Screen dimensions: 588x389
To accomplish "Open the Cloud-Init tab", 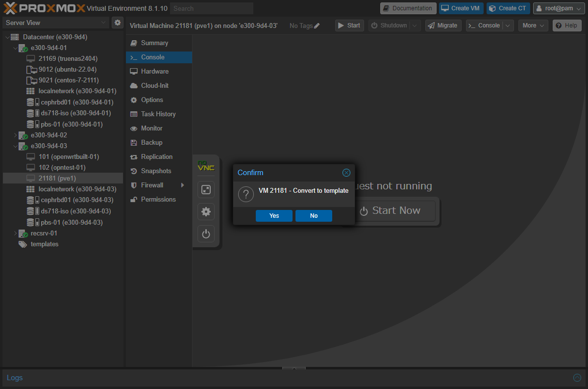I will click(x=159, y=86).
